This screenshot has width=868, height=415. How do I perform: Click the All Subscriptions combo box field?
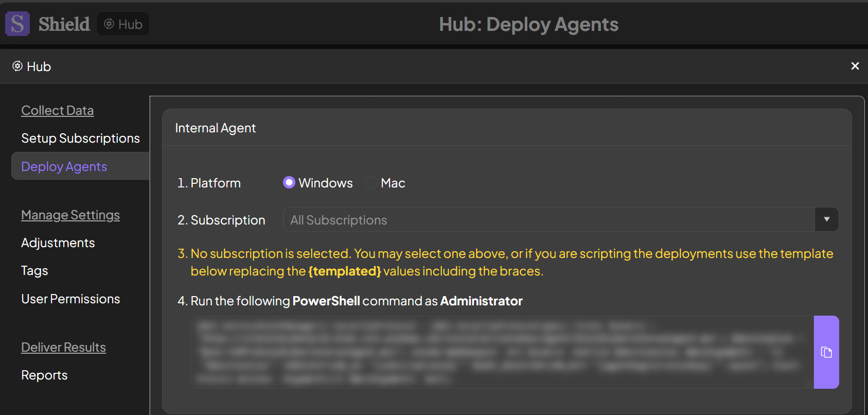coord(549,220)
